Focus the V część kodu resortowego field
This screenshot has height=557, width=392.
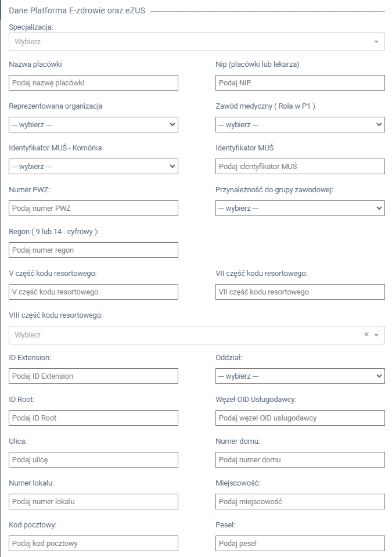(93, 292)
